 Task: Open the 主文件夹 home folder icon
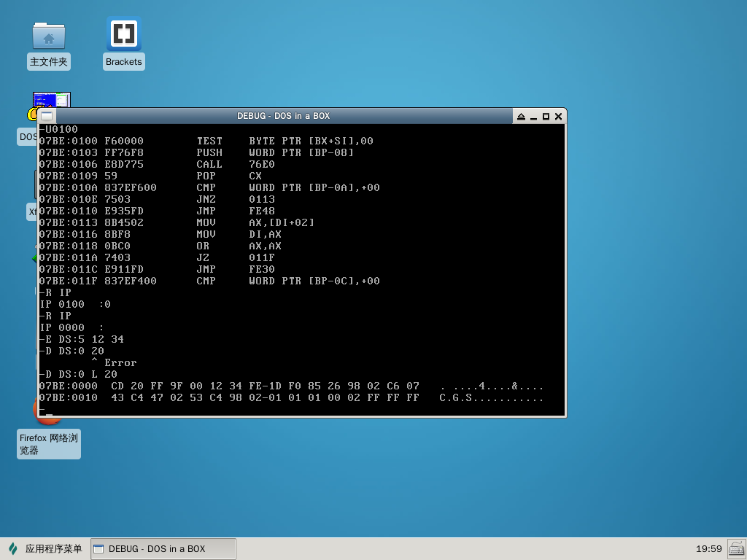tap(49, 35)
